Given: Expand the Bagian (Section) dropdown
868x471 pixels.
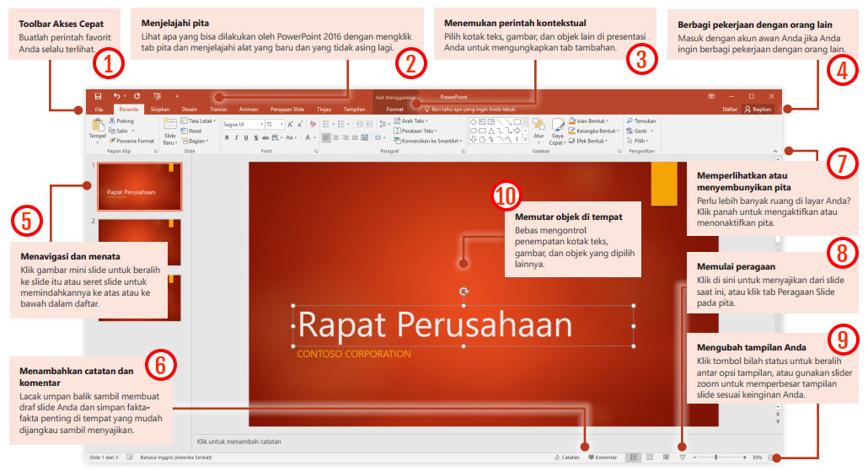Looking at the screenshot, I should 195,142.
